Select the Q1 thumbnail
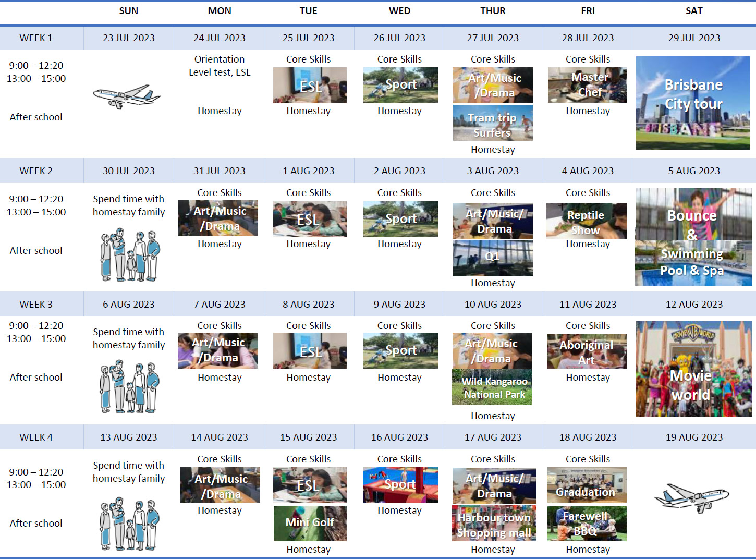756x560 pixels. pyautogui.click(x=493, y=258)
